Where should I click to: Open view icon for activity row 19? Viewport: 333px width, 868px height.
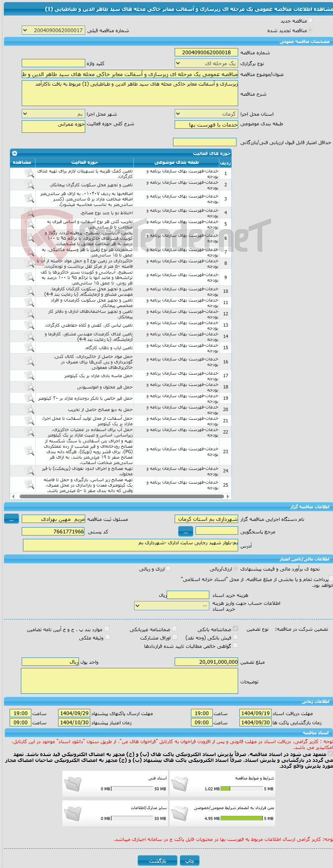29,398
